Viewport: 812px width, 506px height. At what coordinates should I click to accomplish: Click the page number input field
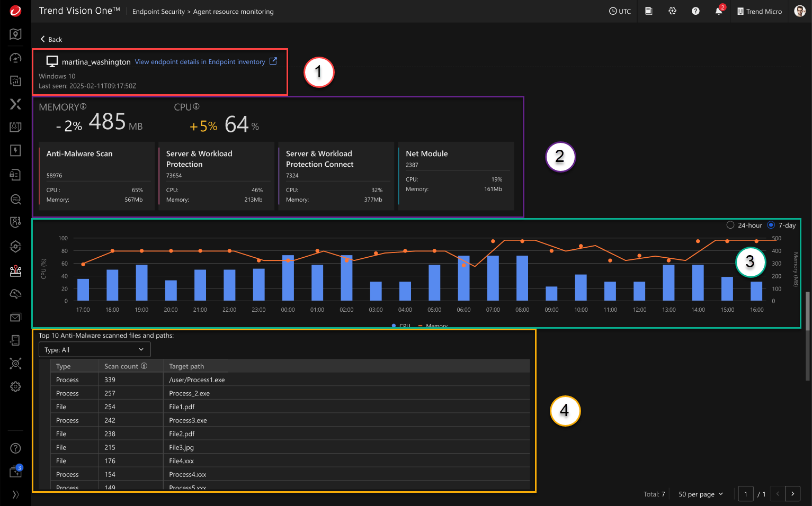745,494
